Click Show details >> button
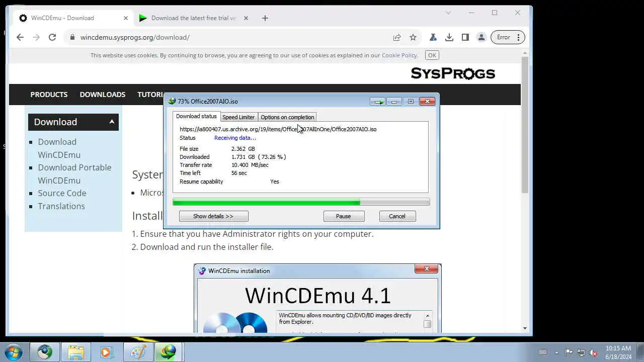The width and height of the screenshot is (644, 362). point(213,216)
